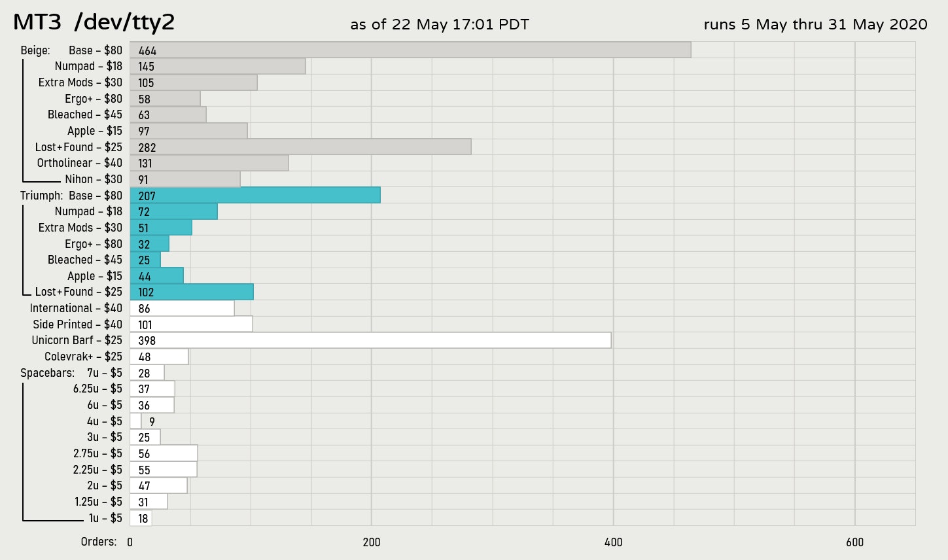Select the teal Triumph Ergo+ bar showing 32

[x=149, y=244]
